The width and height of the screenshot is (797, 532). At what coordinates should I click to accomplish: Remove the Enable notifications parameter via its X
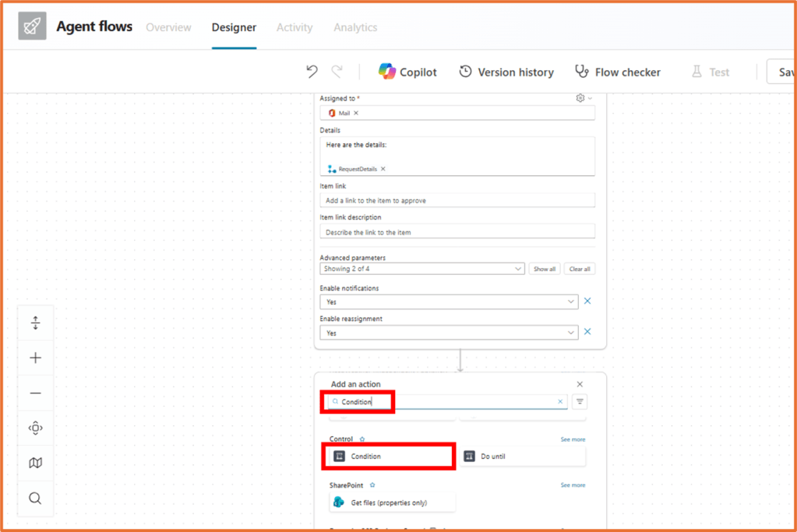point(587,301)
